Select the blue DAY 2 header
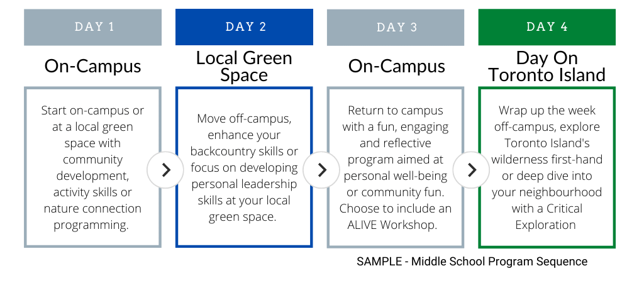This screenshot has width=644, height=283. click(x=245, y=27)
